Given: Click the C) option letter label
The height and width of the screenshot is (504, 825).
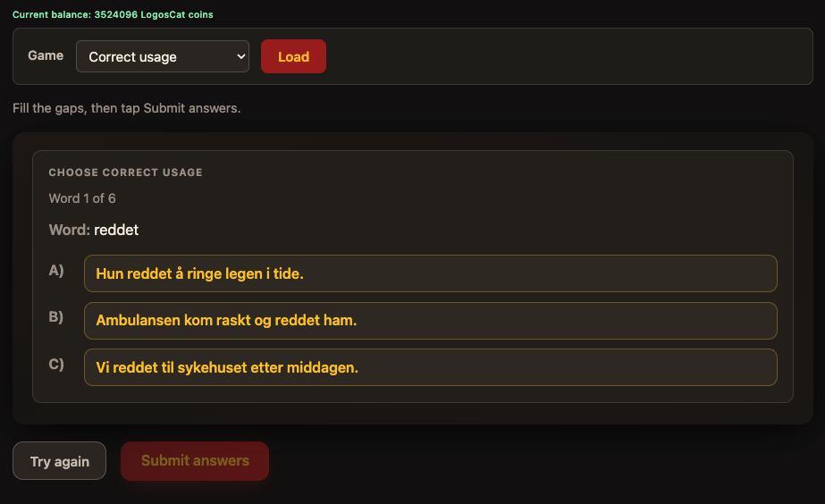Looking at the screenshot, I should (56, 364).
